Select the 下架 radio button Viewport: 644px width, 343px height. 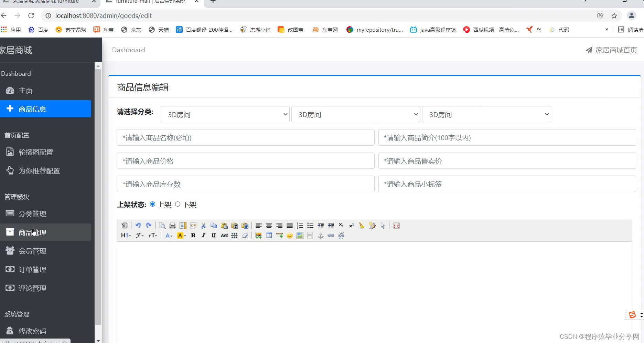click(178, 204)
